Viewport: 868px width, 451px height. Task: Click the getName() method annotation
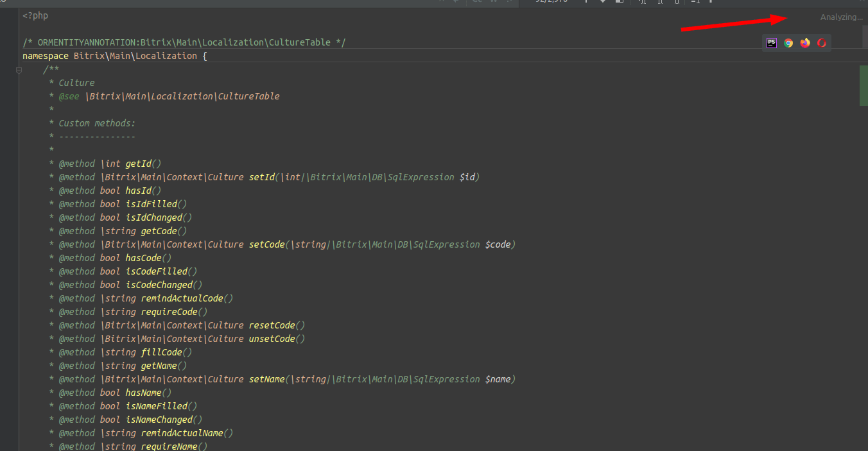pyautogui.click(x=123, y=366)
